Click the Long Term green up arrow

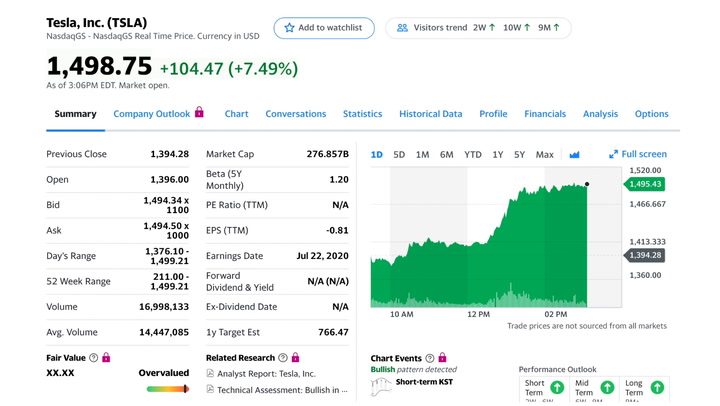(x=657, y=388)
